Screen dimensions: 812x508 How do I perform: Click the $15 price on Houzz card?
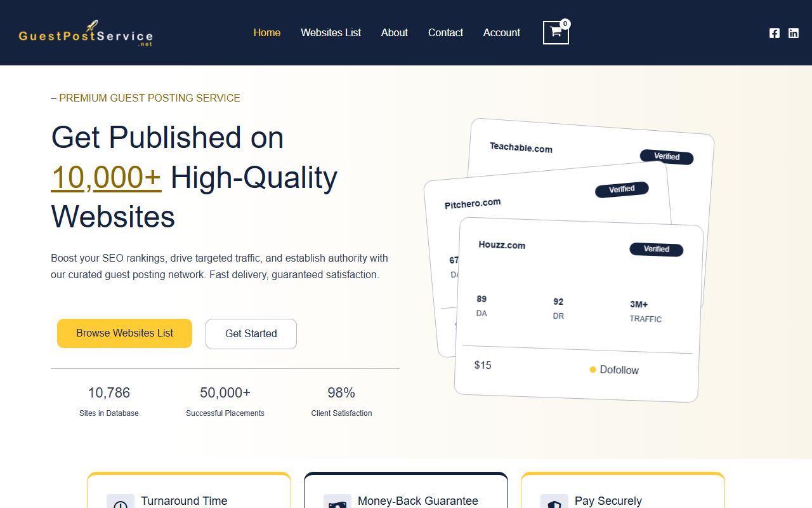[x=483, y=365]
